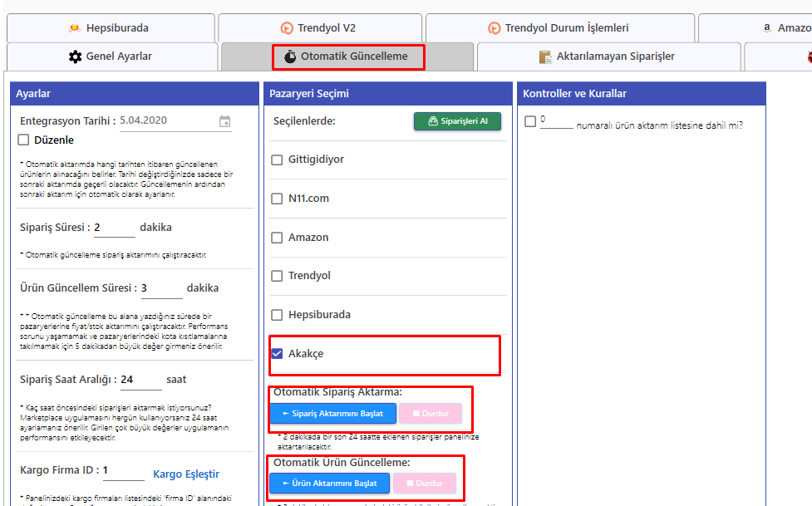The width and height of the screenshot is (812, 506).
Task: Click the Aktarılamayan Siparişler clipboard icon
Action: pyautogui.click(x=545, y=56)
